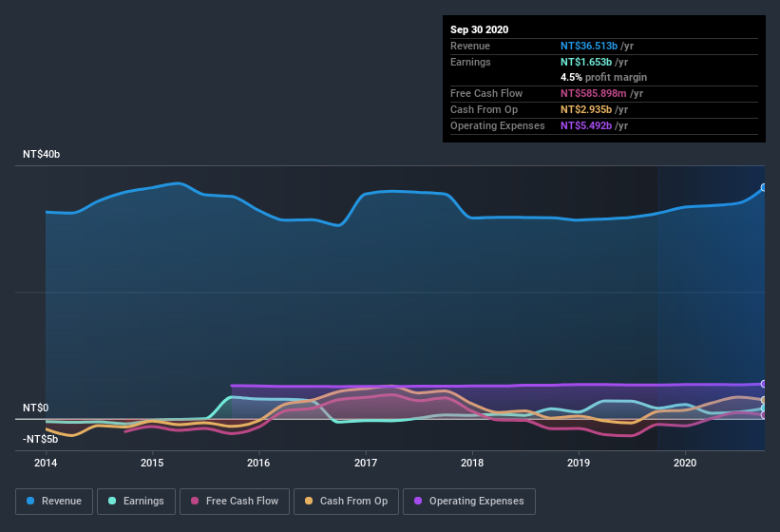
Task: Click the pink Free Cash Flow endpoint marker
Action: coord(764,415)
